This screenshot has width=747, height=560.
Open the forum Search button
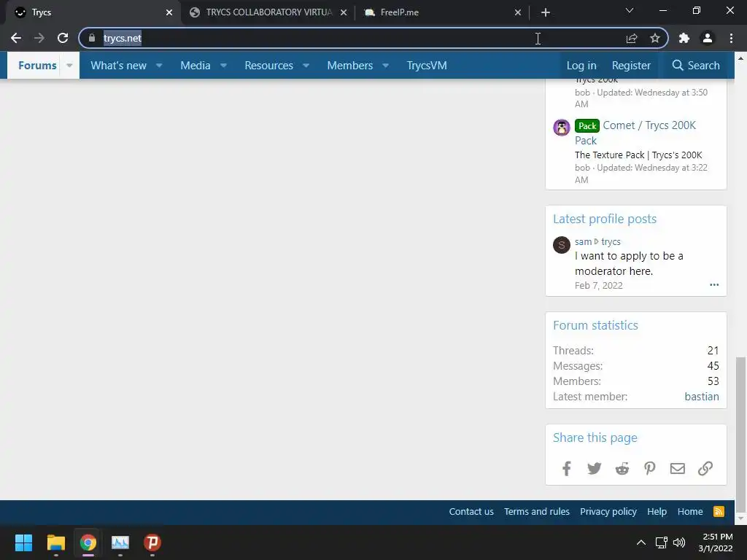coord(696,66)
